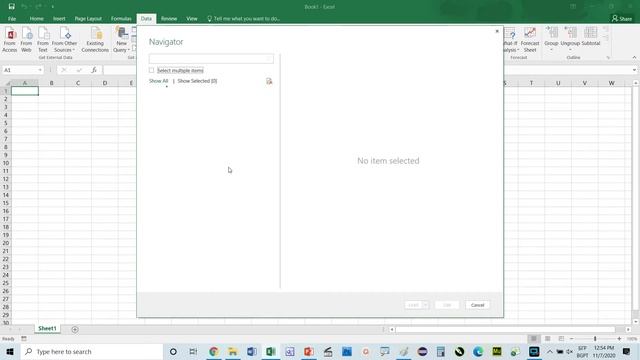This screenshot has height=360, width=640.
Task: Open the notification center icon
Action: click(x=627, y=351)
